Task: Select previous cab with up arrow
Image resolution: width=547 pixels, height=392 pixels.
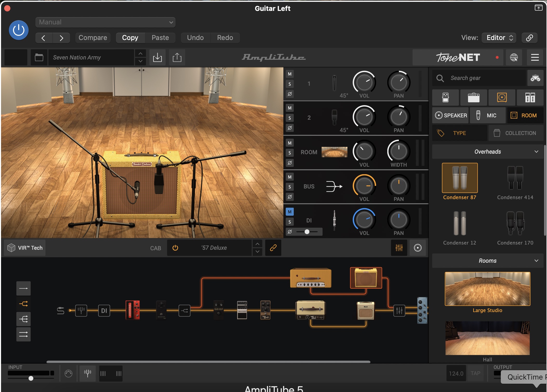Action: (x=257, y=244)
